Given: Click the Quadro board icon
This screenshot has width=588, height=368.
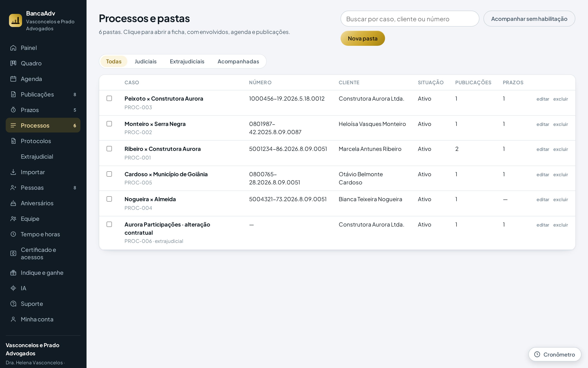Looking at the screenshot, I should 13,63.
